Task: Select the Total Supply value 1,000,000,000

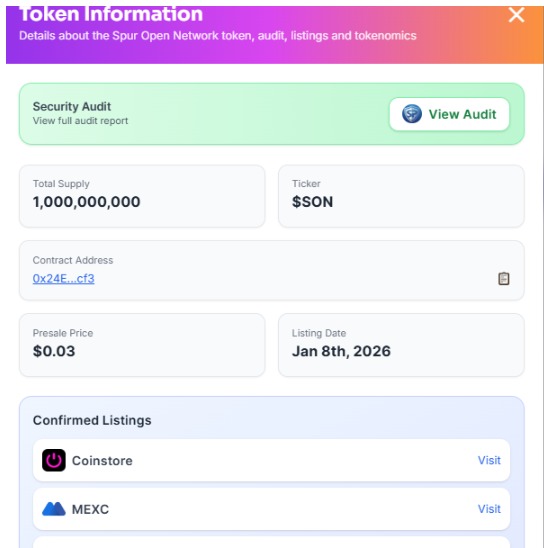Action: pyautogui.click(x=87, y=202)
